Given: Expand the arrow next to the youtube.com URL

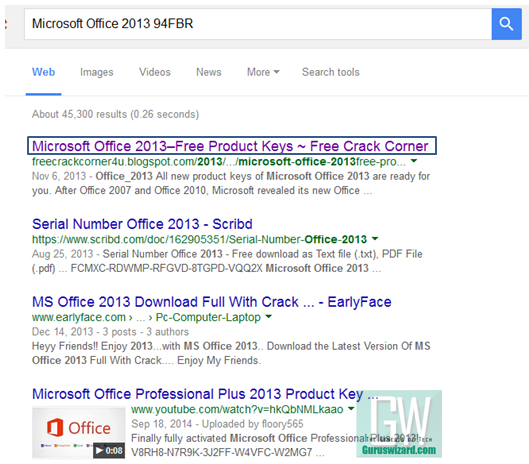Looking at the screenshot, I should click(351, 409).
